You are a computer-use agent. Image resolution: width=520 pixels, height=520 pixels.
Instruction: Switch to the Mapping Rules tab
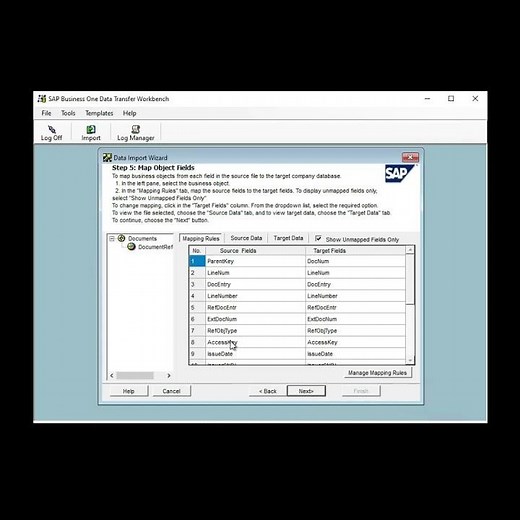coord(201,238)
